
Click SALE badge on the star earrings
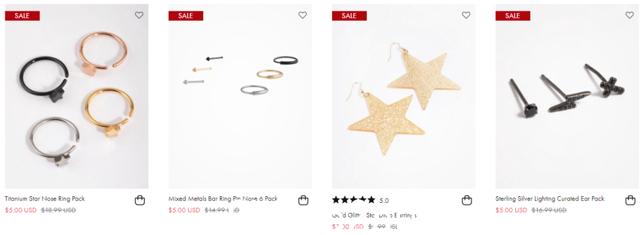349,16
